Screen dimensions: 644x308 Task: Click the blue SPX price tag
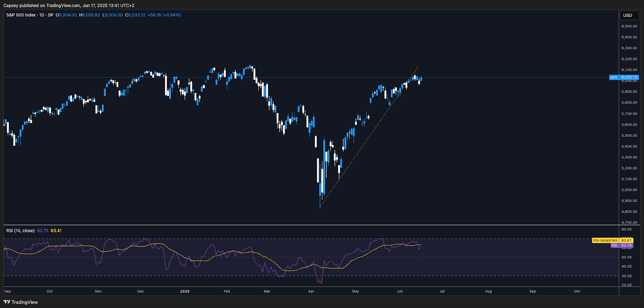pyautogui.click(x=623, y=77)
